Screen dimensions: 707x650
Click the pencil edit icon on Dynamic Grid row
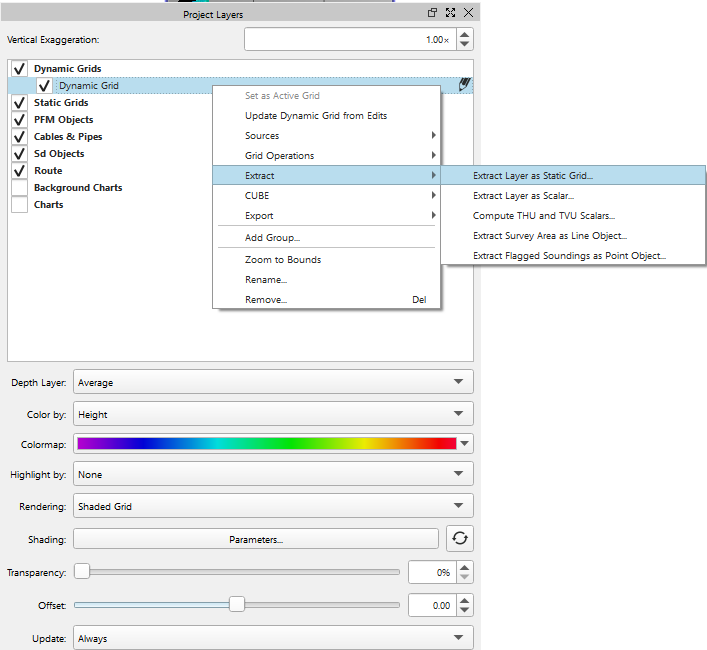point(464,86)
